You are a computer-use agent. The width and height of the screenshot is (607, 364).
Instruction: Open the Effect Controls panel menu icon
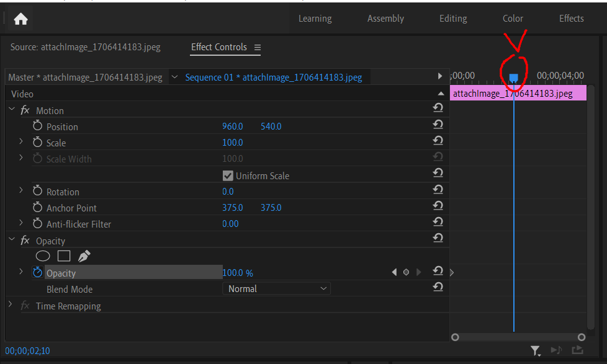click(x=258, y=47)
